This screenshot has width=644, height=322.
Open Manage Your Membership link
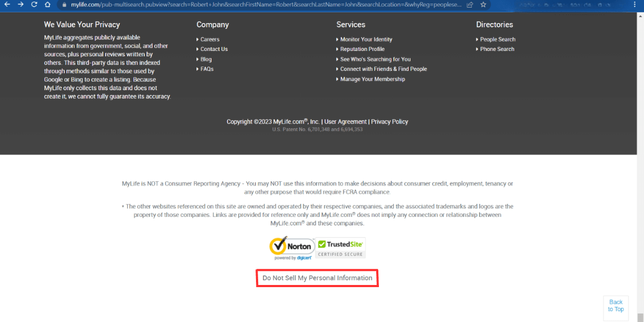pyautogui.click(x=372, y=79)
